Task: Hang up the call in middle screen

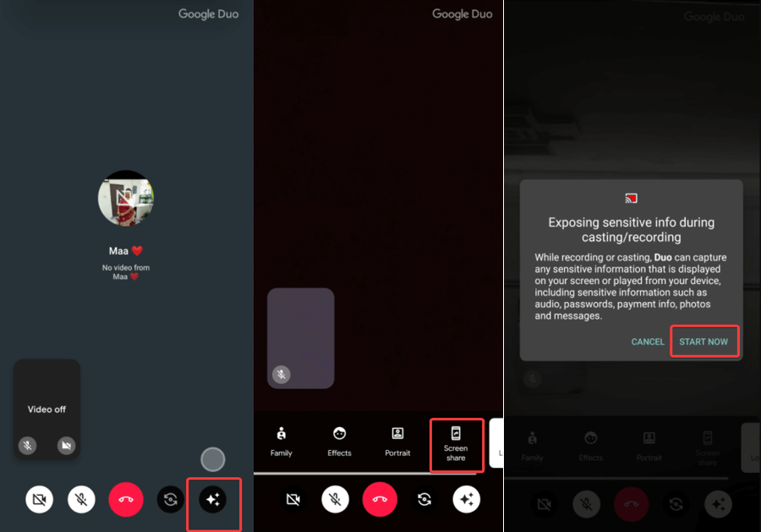Action: point(380,499)
